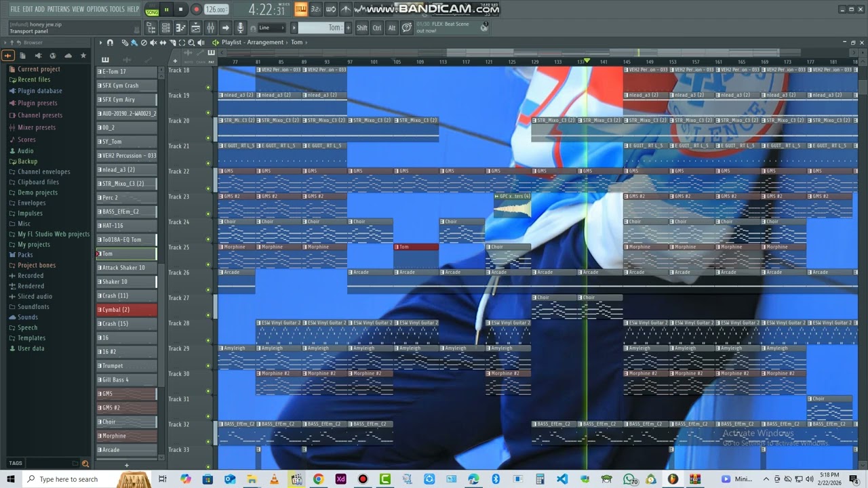Click the Shift modifier button
This screenshot has width=868, height=488.
click(362, 28)
